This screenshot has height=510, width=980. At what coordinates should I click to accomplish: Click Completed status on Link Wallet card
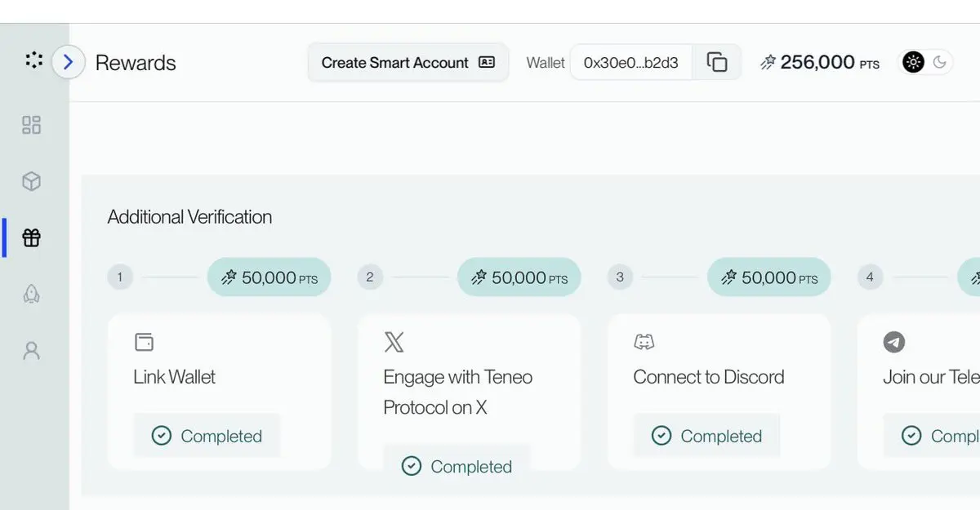pos(207,436)
